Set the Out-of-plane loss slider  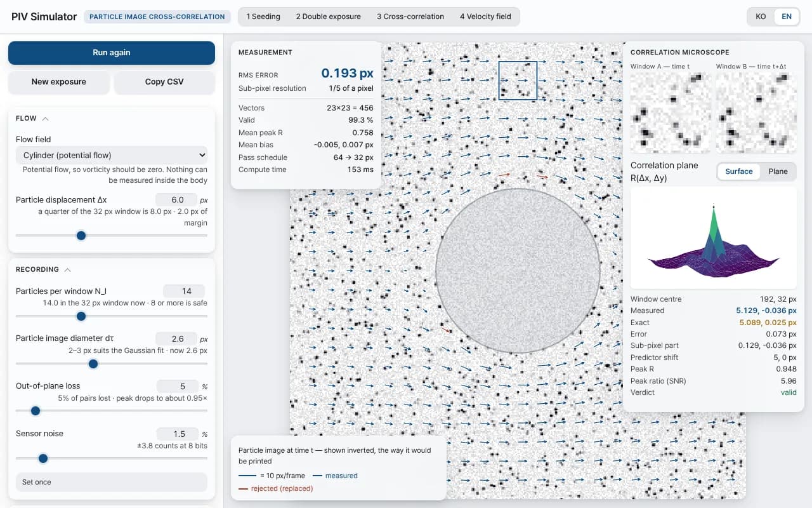coord(112,411)
